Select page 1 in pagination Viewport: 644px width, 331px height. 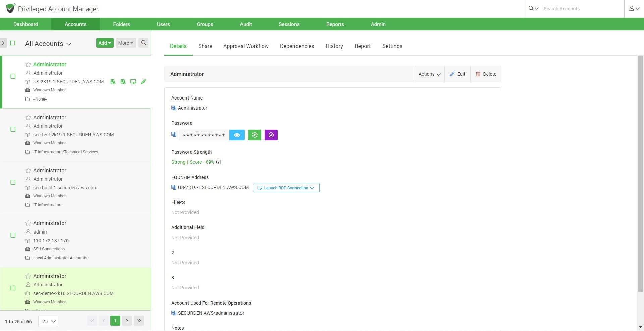coord(115,321)
